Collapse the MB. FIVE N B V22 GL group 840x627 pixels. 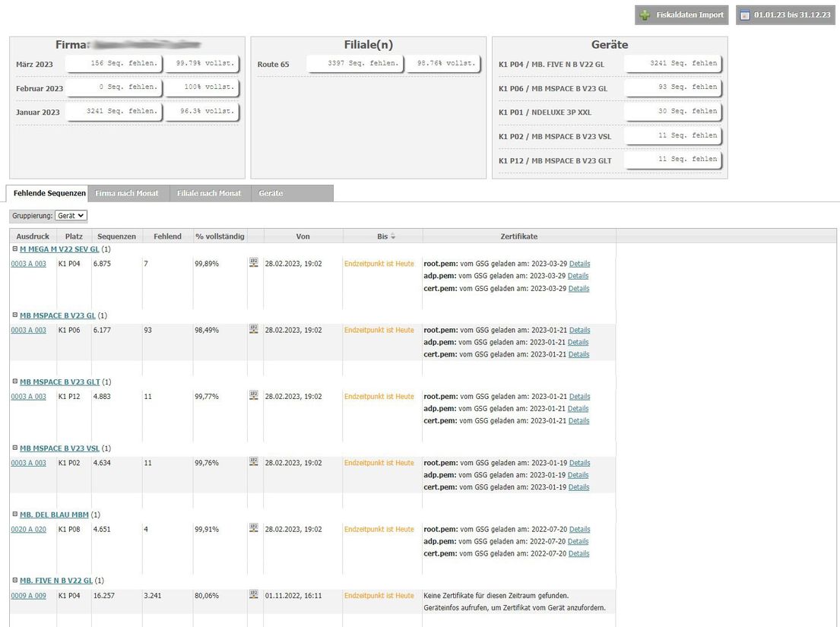tap(15, 581)
